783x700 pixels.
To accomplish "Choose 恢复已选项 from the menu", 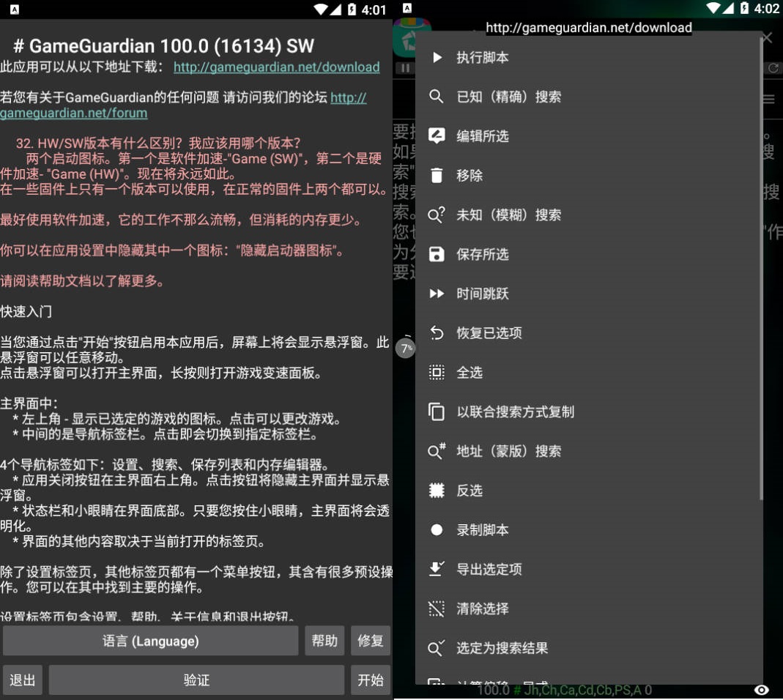I will pos(587,332).
